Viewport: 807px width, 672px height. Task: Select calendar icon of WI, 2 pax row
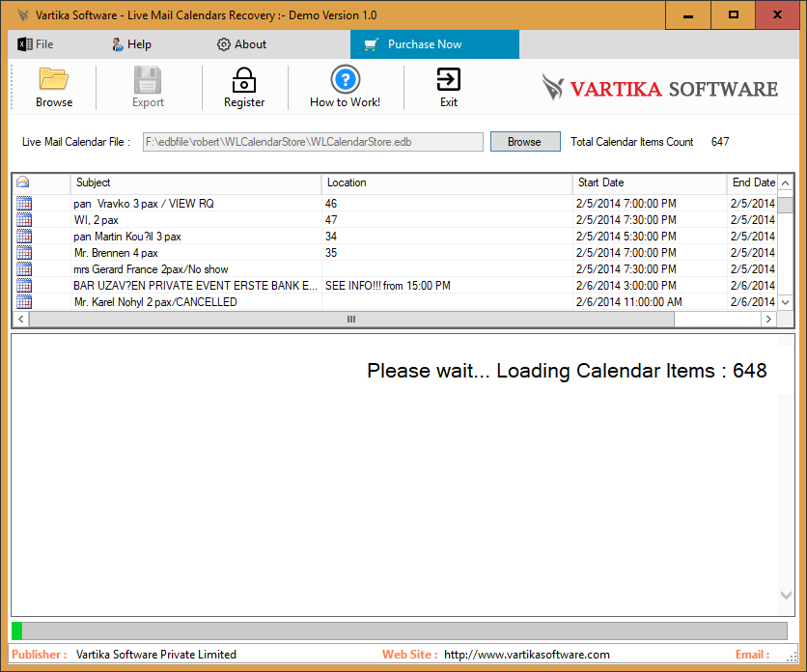(24, 220)
